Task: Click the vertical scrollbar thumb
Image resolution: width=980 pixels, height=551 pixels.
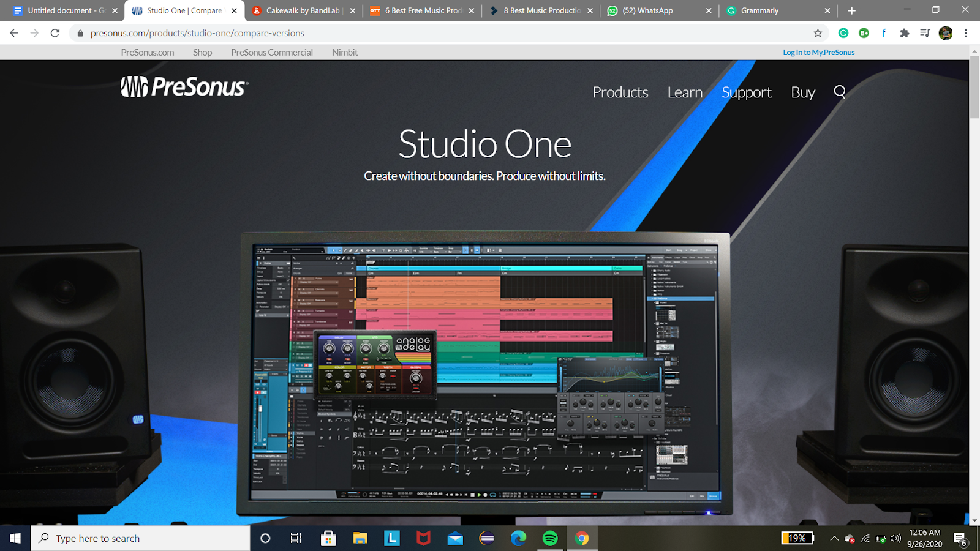Action: click(x=974, y=88)
